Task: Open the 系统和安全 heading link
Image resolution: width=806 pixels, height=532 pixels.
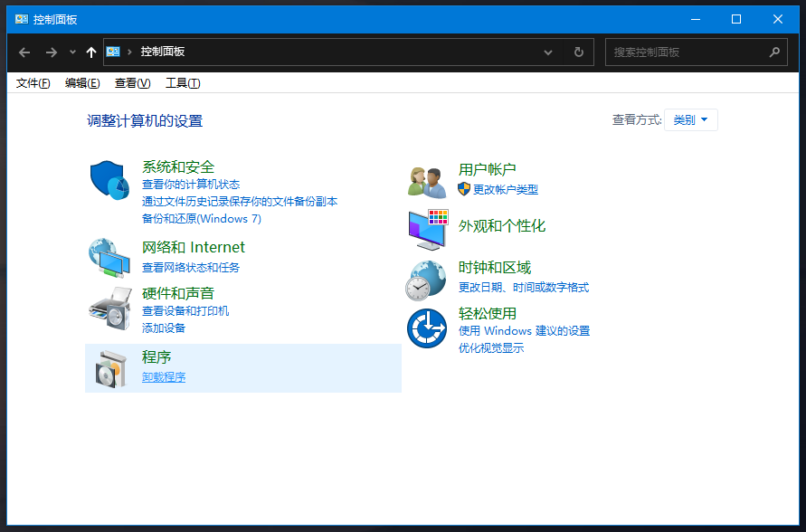Action: pyautogui.click(x=178, y=166)
